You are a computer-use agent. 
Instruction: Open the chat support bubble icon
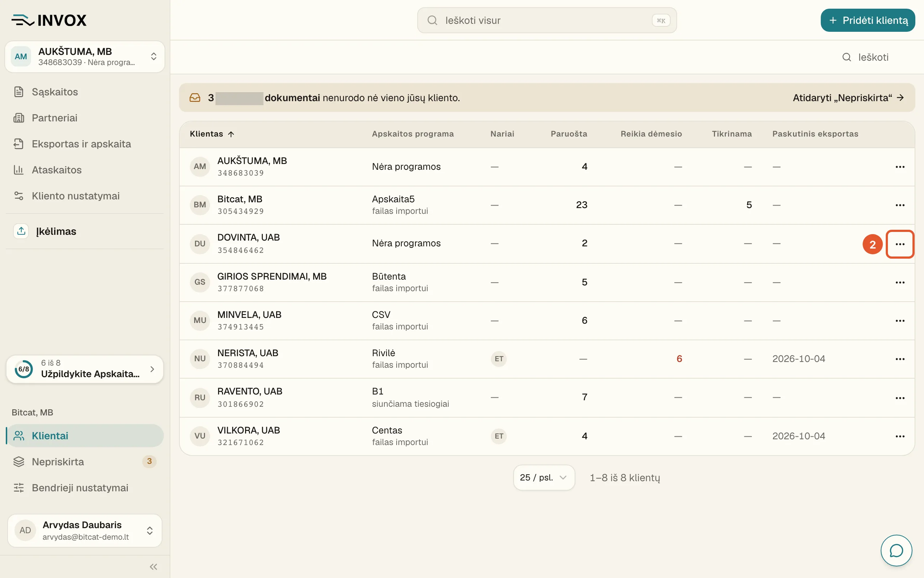[x=896, y=551]
